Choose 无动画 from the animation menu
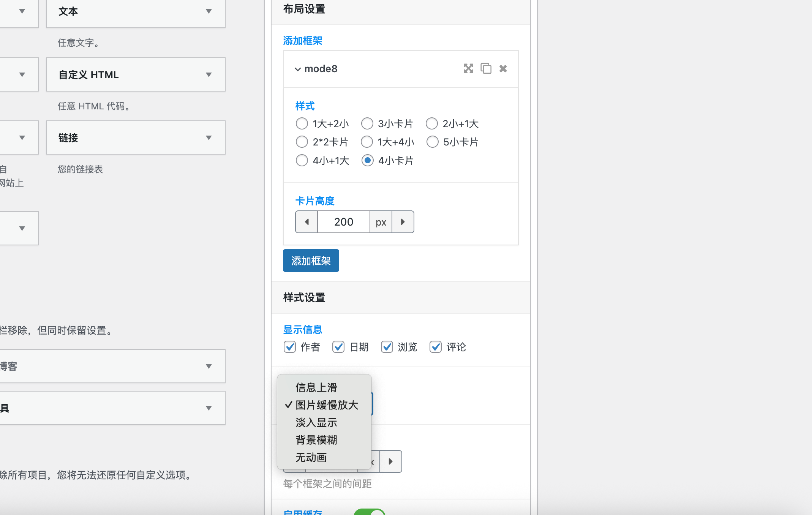Screen dimensions: 812x515 [x=311, y=457]
